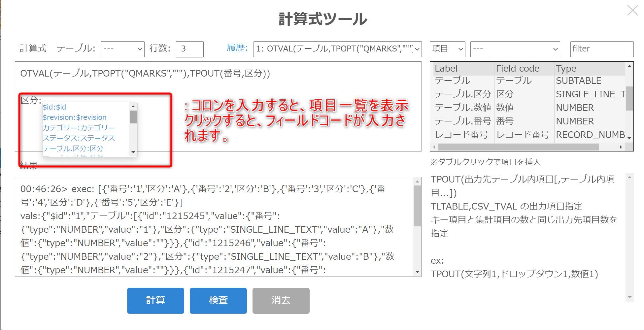
Task: Click the 消去 button
Action: [x=281, y=301]
